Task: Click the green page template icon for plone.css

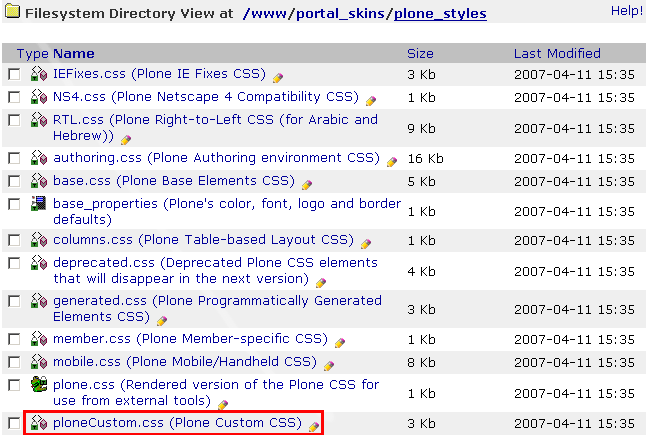Action: [39, 385]
